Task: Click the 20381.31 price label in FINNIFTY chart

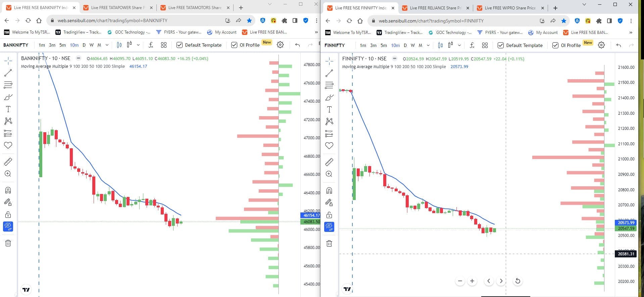Action: pos(626,254)
